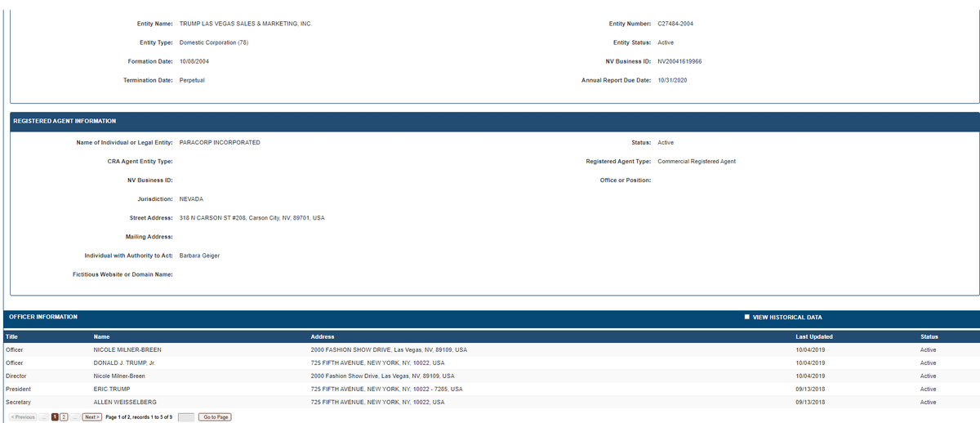Click 'Page 1 of 2, records 1 to 5 of 9' text
The height and width of the screenshot is (423, 980).
coord(139,417)
